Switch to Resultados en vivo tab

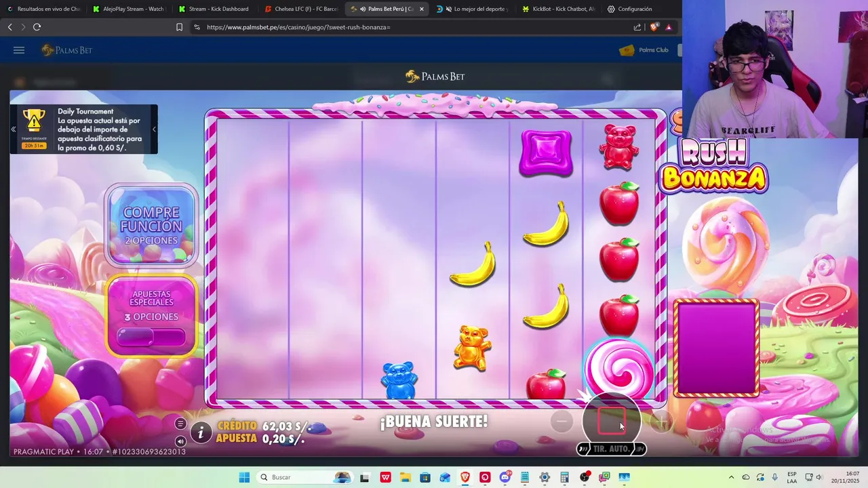[43, 9]
